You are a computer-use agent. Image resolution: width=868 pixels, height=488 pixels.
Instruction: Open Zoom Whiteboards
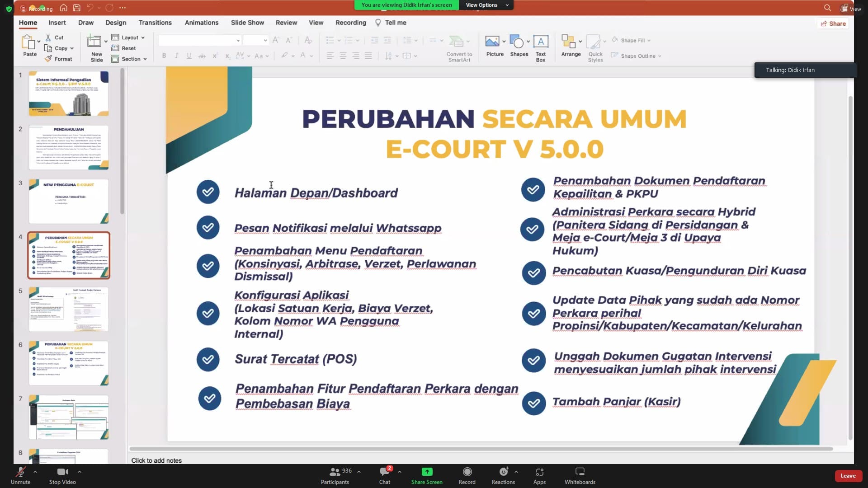point(580,476)
